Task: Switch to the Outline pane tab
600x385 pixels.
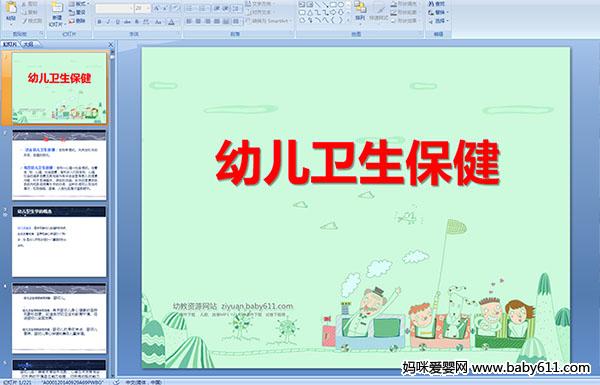Action: (29, 44)
